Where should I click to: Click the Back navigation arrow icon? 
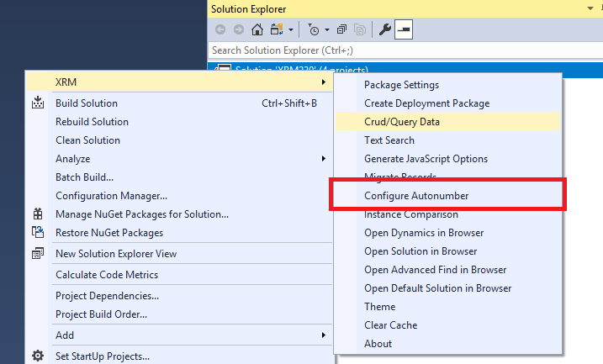pos(221,30)
